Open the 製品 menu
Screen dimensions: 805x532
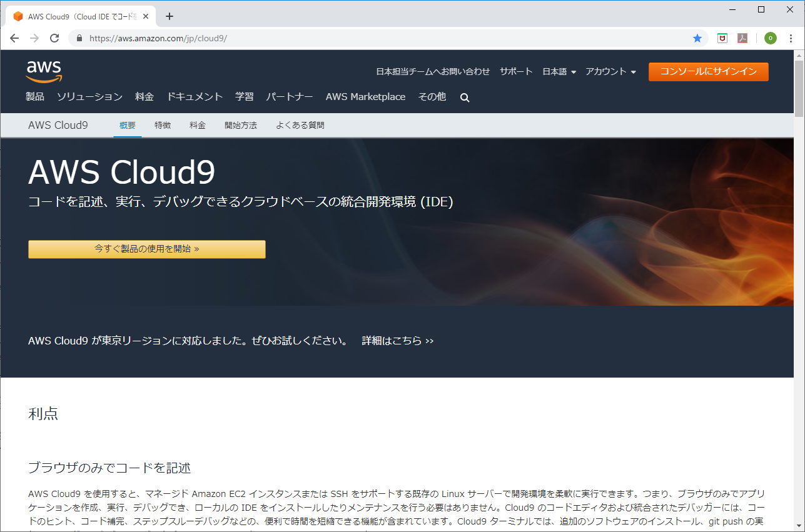coord(35,97)
